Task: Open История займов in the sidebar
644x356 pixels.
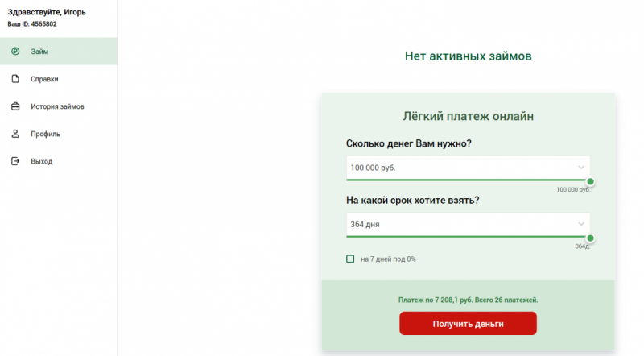Action: coord(58,106)
